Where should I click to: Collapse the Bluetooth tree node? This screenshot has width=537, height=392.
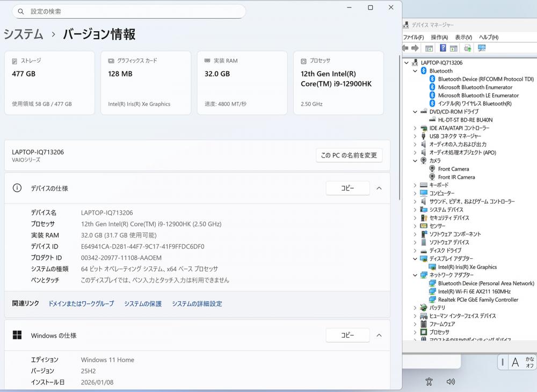[415, 71]
